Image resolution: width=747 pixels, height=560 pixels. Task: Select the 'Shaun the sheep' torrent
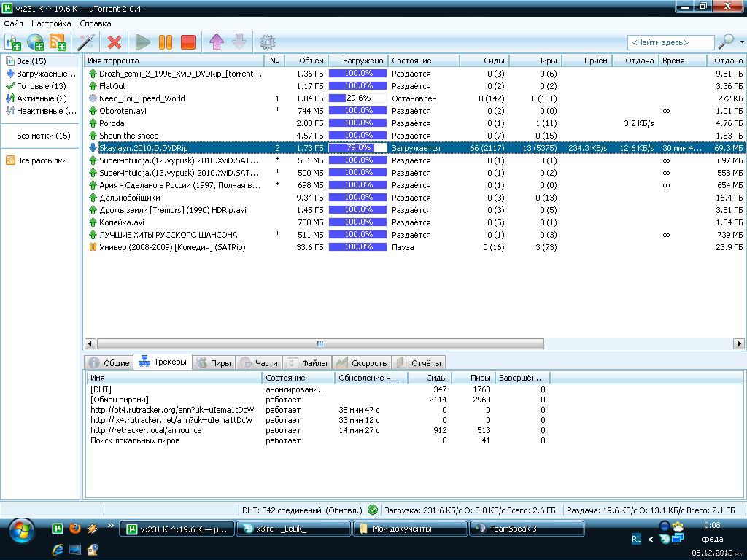(414, 135)
